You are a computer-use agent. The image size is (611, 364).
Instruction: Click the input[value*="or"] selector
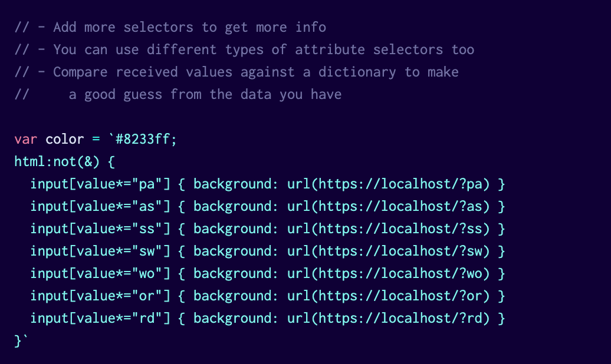click(x=100, y=296)
